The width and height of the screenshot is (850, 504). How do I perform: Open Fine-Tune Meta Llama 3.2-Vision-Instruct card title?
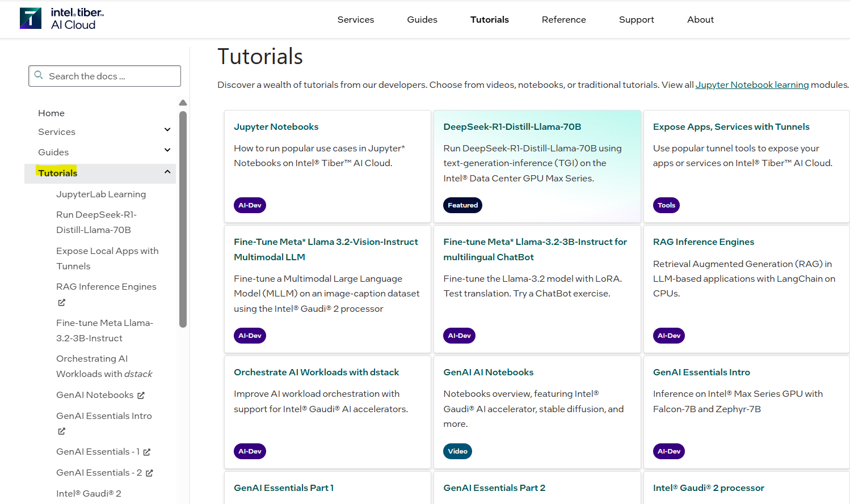(326, 249)
